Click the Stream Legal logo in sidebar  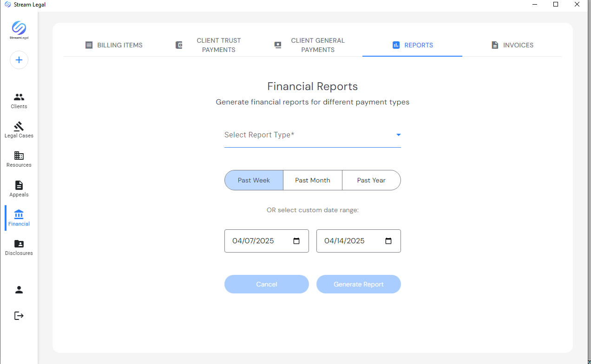click(19, 30)
